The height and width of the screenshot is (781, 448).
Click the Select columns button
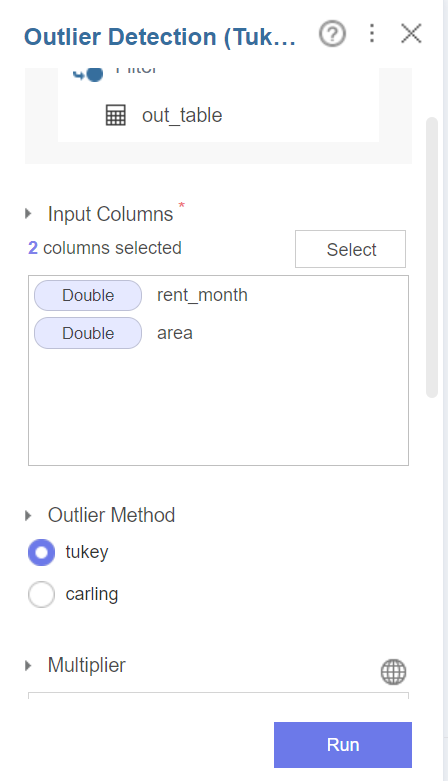click(x=350, y=249)
